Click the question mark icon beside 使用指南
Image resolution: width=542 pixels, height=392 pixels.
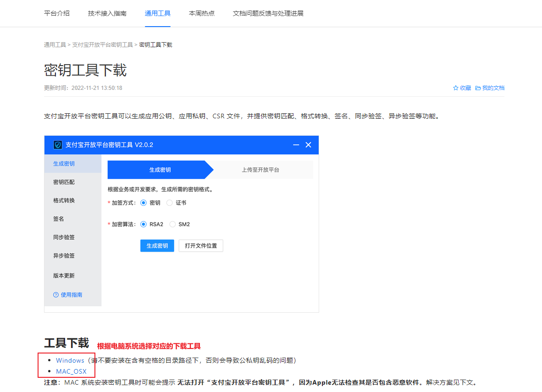tap(55, 295)
